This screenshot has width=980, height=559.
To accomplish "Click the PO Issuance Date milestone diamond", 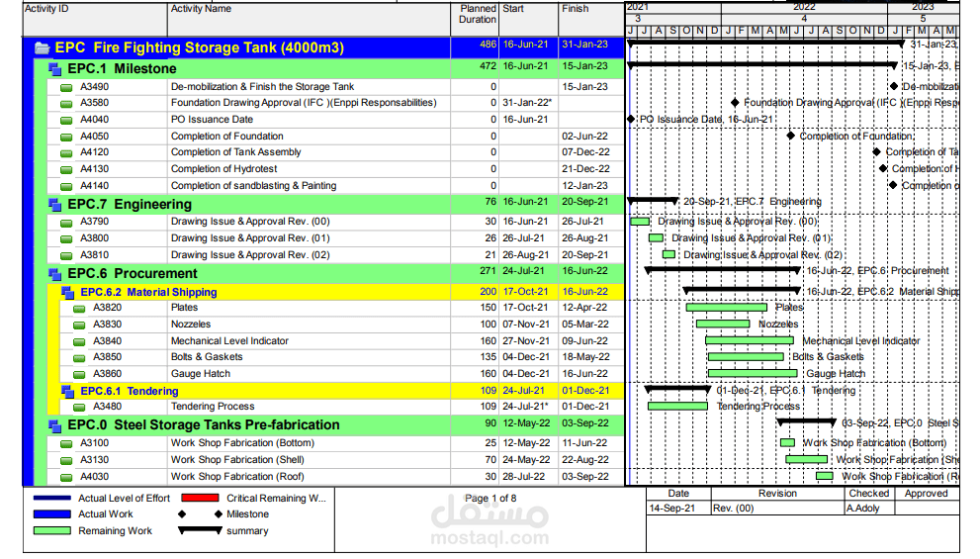I will tap(631, 119).
